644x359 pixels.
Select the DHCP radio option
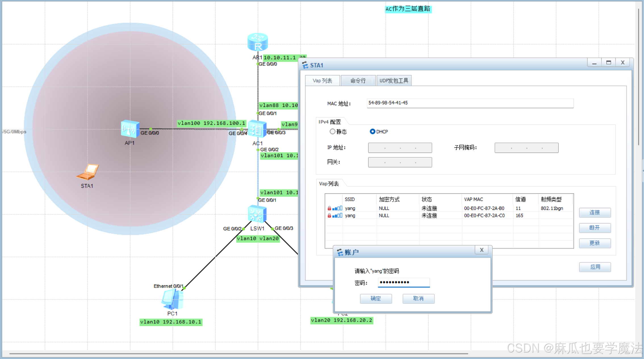pyautogui.click(x=372, y=132)
